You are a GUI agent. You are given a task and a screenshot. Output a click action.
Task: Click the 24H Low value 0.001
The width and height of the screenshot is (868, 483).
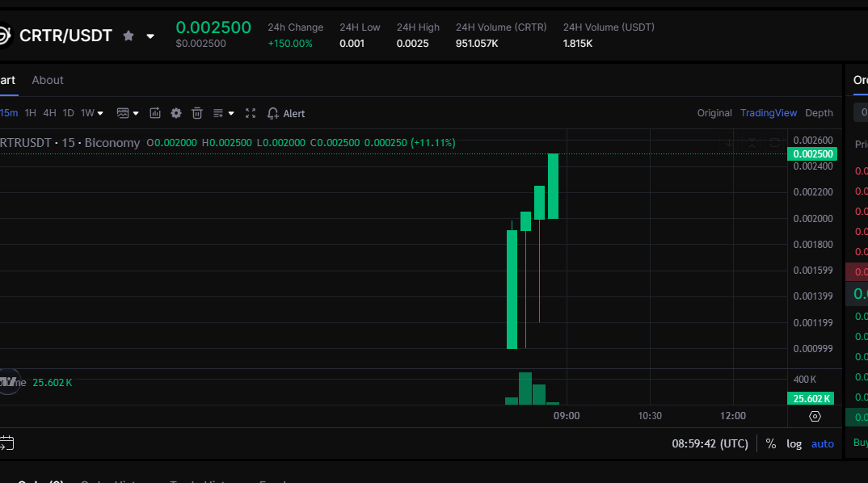(x=352, y=43)
